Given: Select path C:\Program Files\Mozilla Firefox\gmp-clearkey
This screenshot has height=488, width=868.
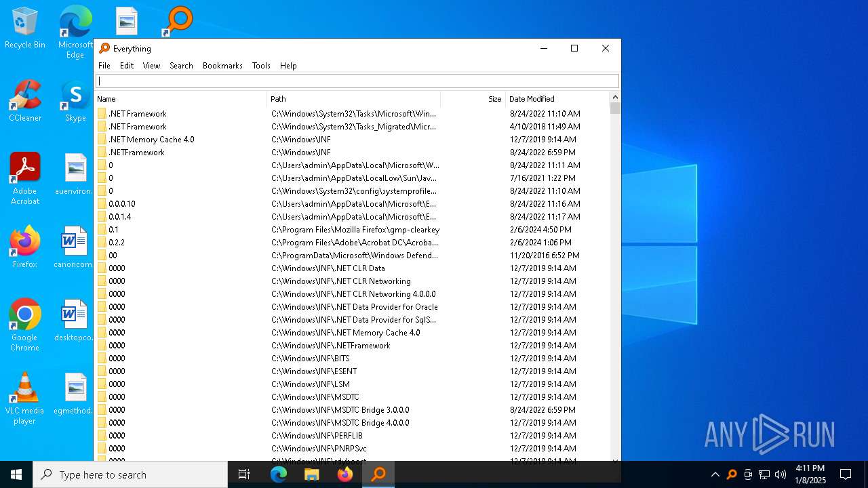Looking at the screenshot, I should coord(355,230).
